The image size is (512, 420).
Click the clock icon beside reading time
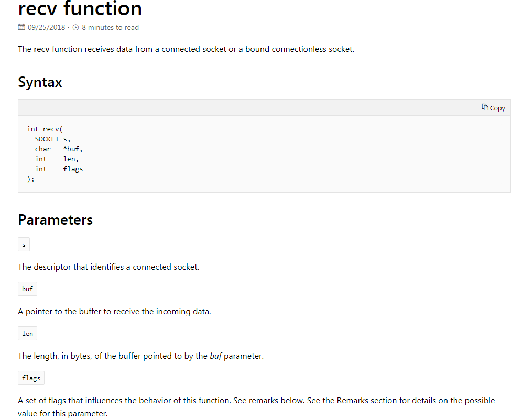point(75,27)
